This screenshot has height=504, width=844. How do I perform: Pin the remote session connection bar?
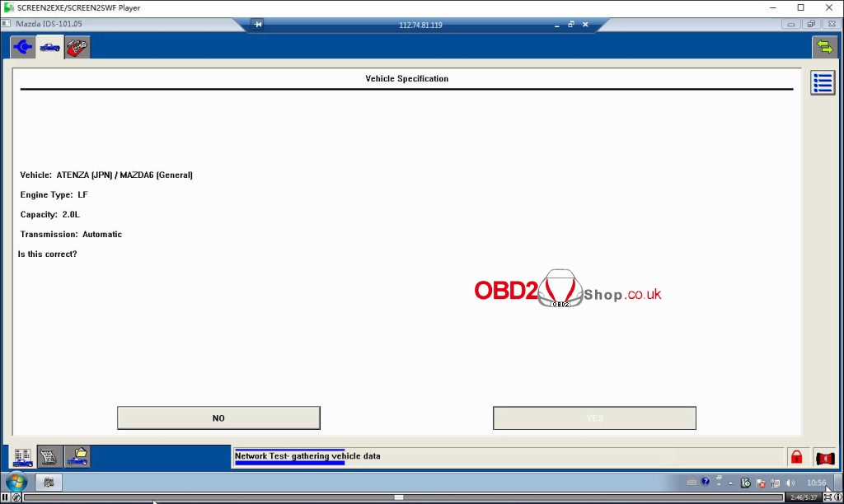point(258,25)
